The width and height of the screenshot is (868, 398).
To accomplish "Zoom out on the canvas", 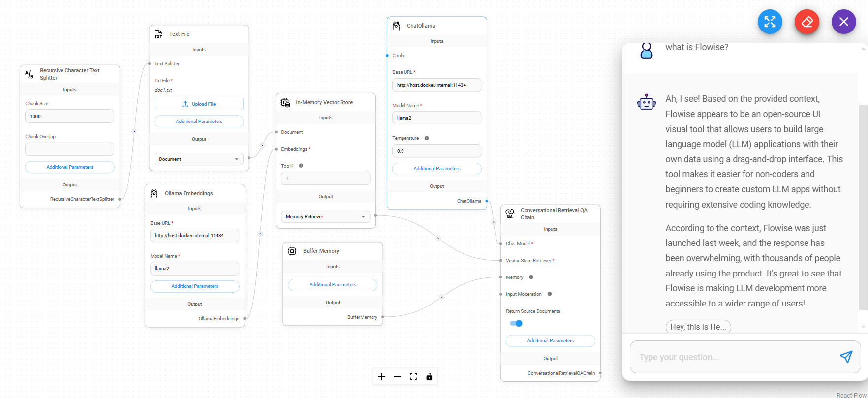I will pos(397,377).
